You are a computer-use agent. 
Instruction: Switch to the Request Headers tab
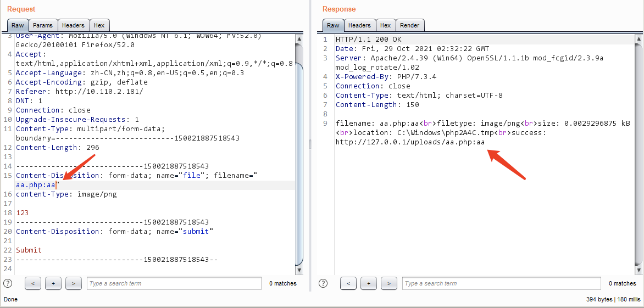[x=73, y=25]
